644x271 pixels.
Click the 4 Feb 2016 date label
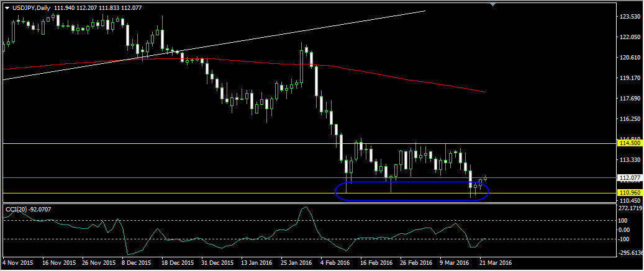click(335, 262)
